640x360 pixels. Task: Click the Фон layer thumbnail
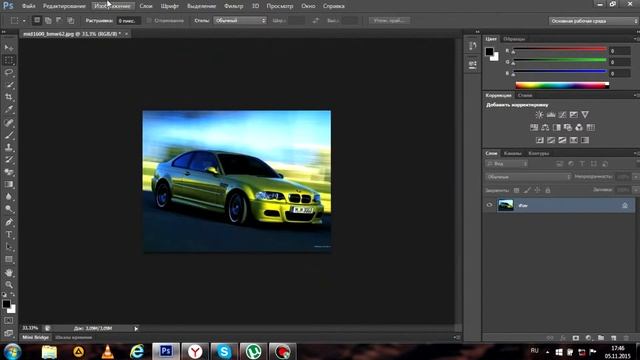pyautogui.click(x=505, y=205)
